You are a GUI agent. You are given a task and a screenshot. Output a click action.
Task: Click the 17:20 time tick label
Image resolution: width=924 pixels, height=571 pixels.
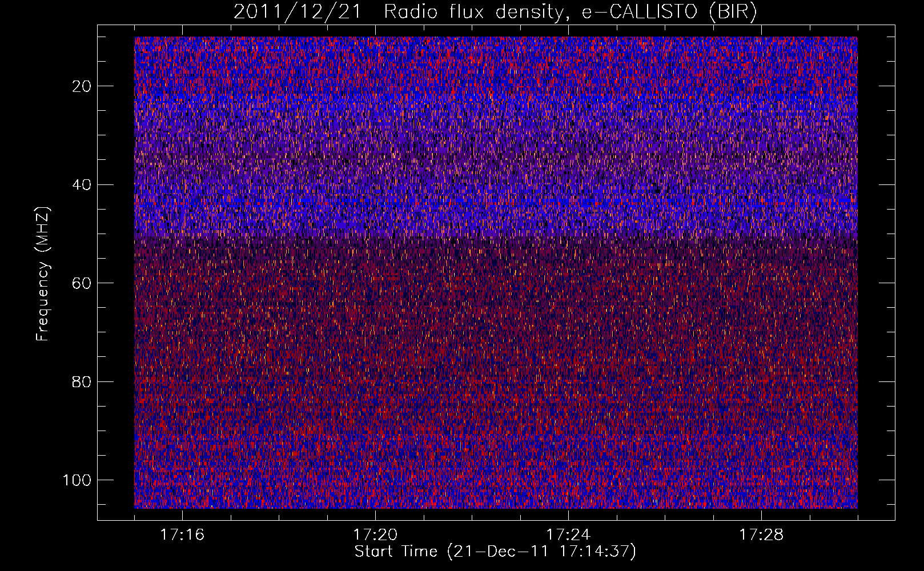coord(375,535)
